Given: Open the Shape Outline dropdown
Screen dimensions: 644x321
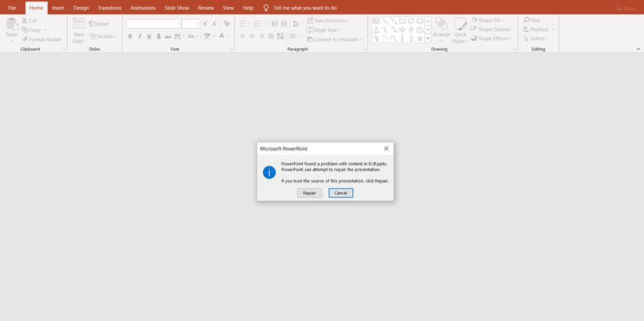Looking at the screenshot, I should [492, 29].
